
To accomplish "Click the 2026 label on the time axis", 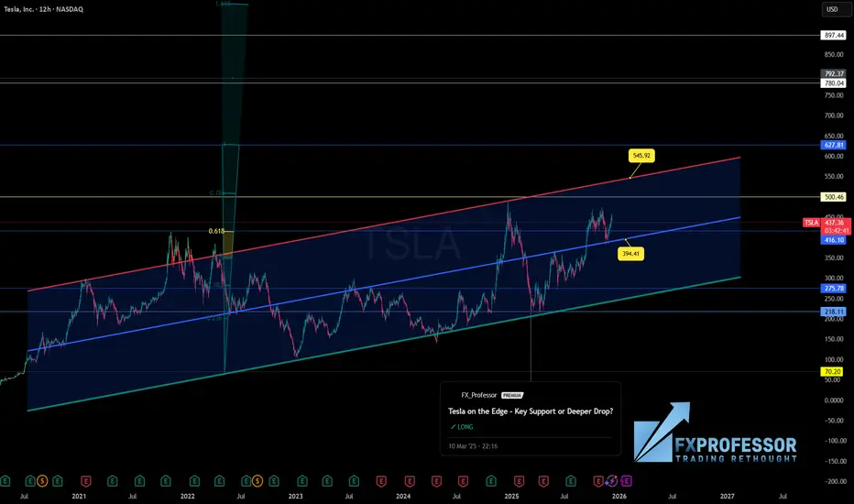I will [619, 496].
